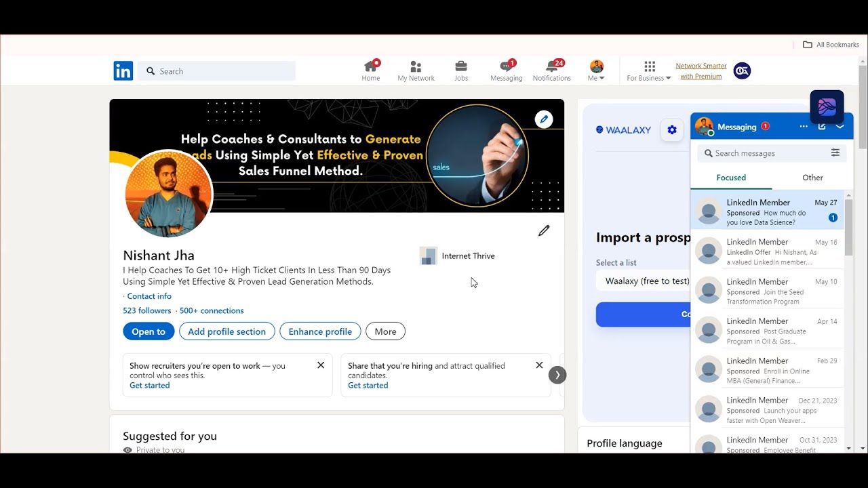Viewport: 868px width, 488px height.
Task: Open Waalaxy settings gear icon
Action: point(672,130)
